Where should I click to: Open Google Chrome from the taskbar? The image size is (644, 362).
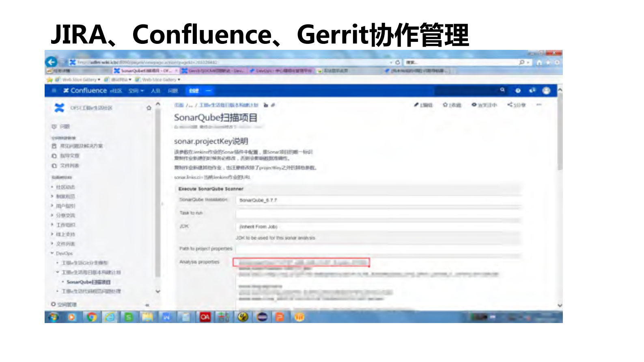click(x=92, y=317)
